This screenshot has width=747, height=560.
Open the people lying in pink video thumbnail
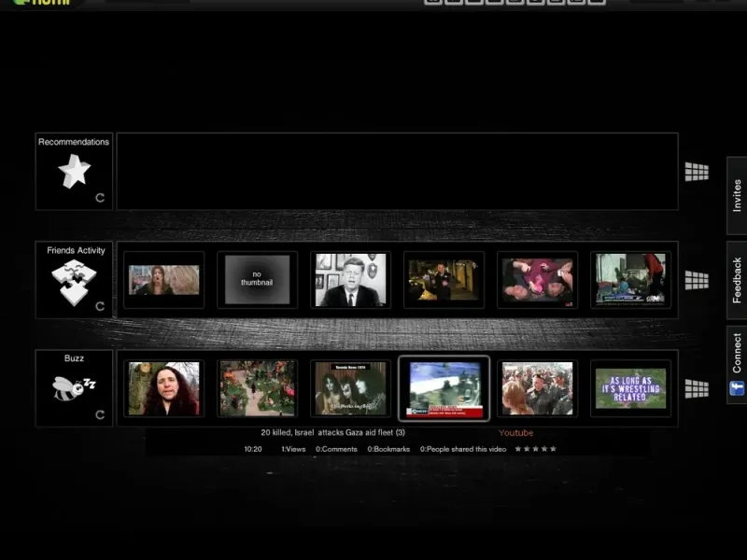[538, 279]
